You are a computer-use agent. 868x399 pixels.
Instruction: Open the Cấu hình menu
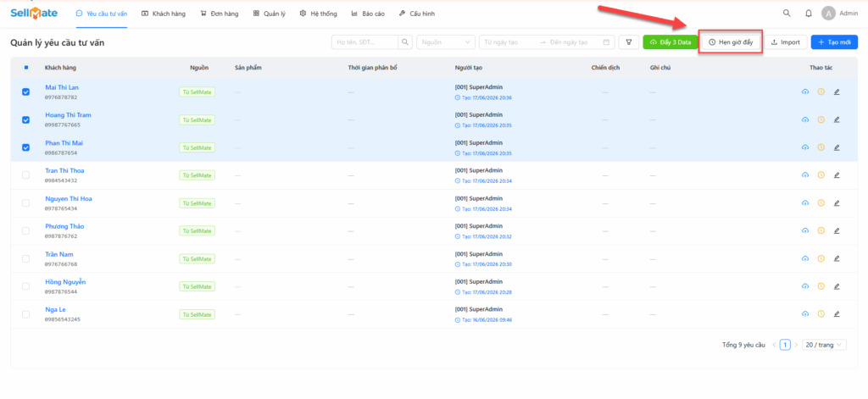click(x=417, y=14)
